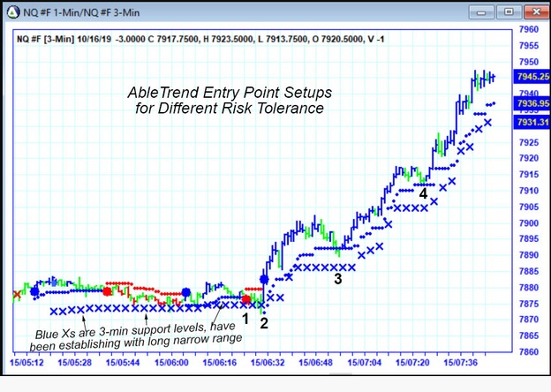The image size is (551, 392).
Task: Click the red X marker at chart's left edge
Action: 17,294
